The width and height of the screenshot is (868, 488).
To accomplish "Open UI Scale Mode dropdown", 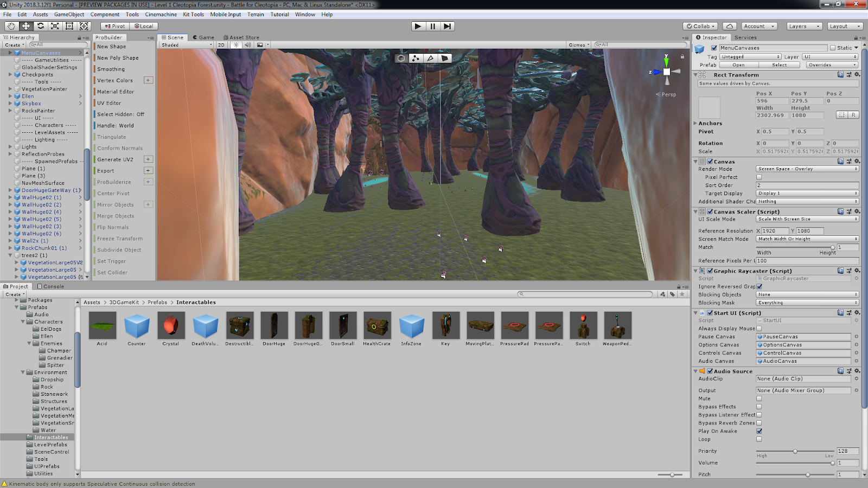I will pos(807,219).
